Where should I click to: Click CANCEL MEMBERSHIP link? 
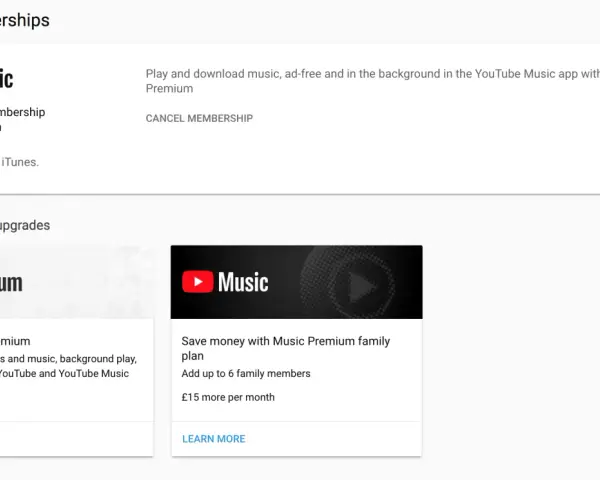click(x=199, y=118)
